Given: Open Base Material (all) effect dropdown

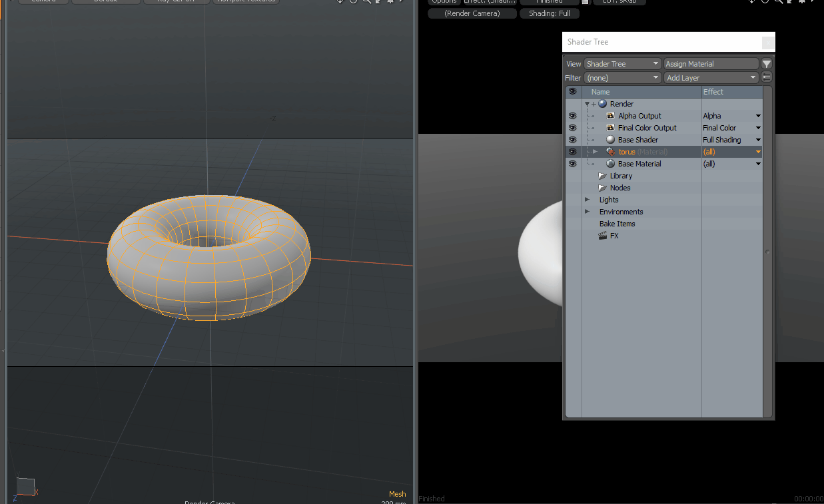Looking at the screenshot, I should coord(758,164).
